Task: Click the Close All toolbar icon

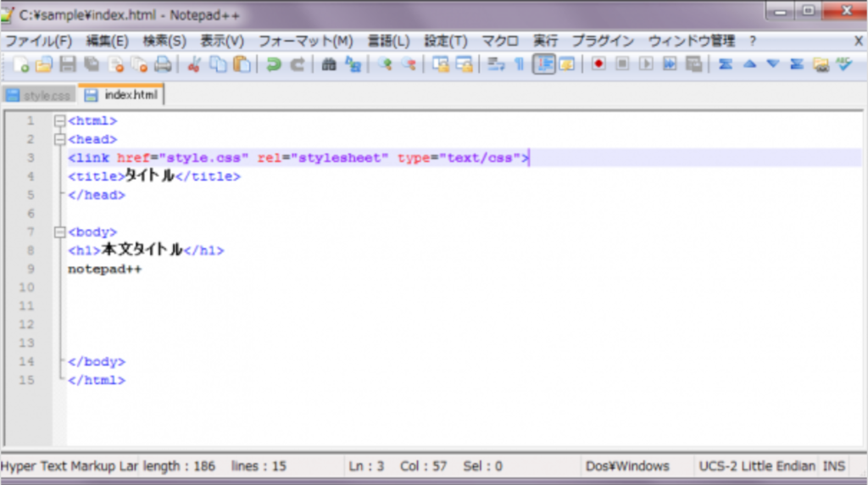Action: click(139, 64)
